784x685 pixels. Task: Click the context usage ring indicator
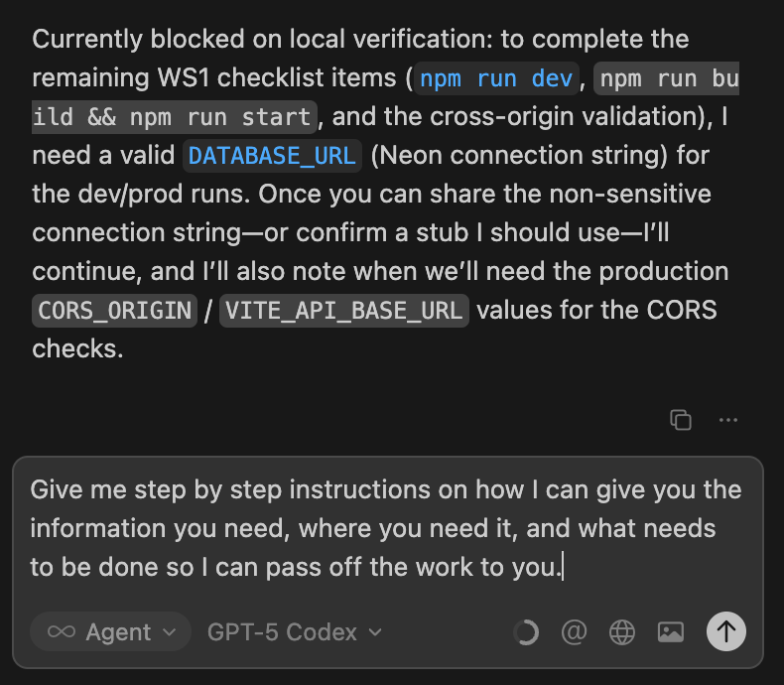point(525,631)
